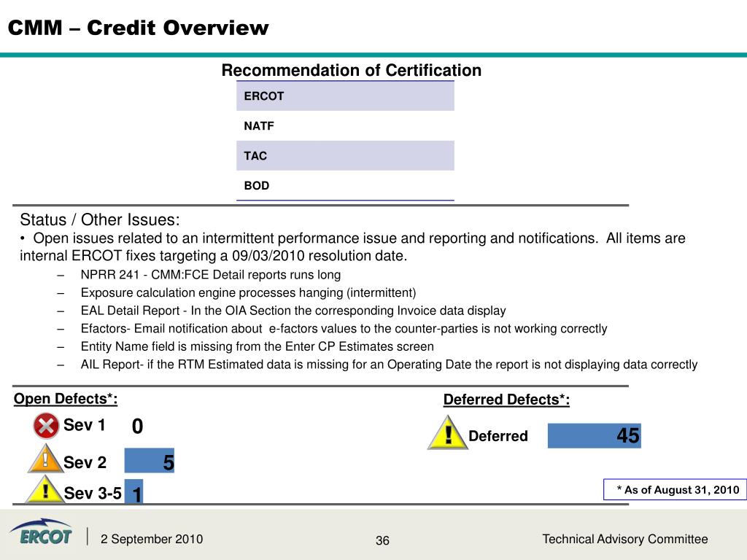Click the Status / Other Issues heading
Screen dimensions: 747x560
point(100,219)
